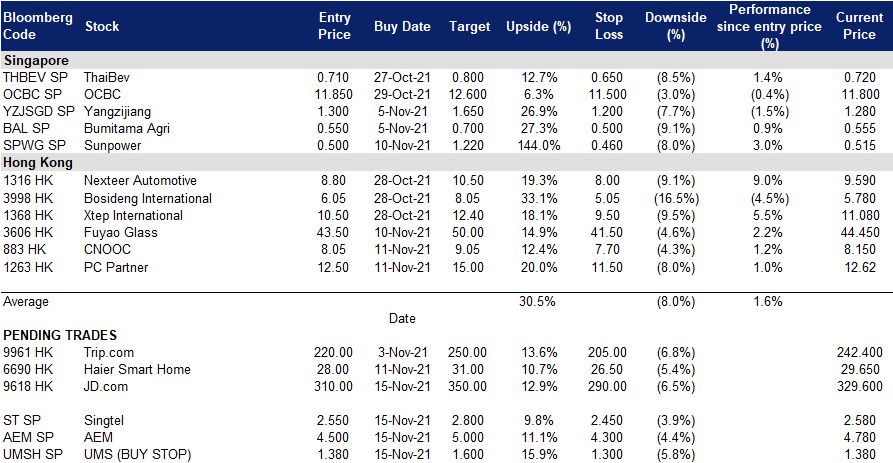Click OCBC's stop loss 11.500
Screen dimensions: 893x463
point(608,95)
